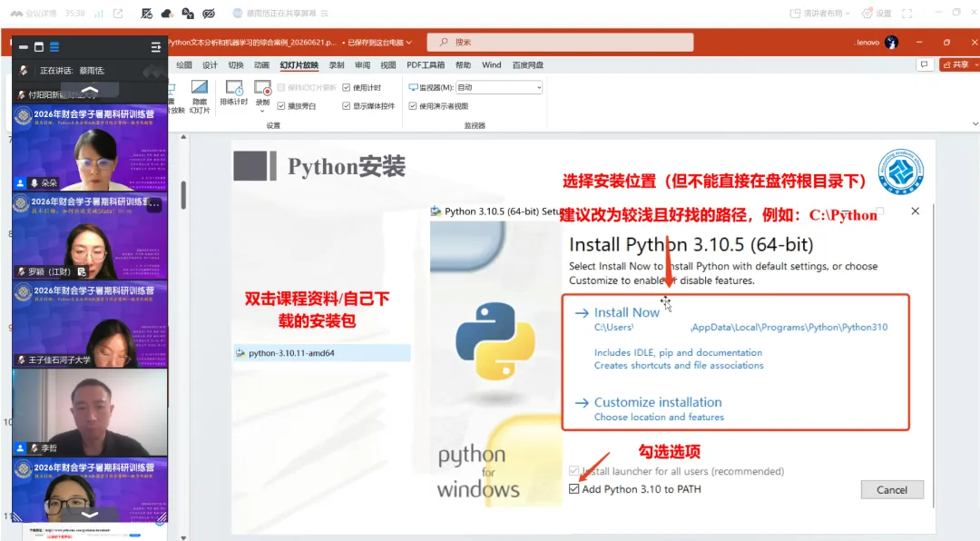Switch video panel to single-tile view icon
The height and width of the screenshot is (541, 980).
click(x=39, y=47)
